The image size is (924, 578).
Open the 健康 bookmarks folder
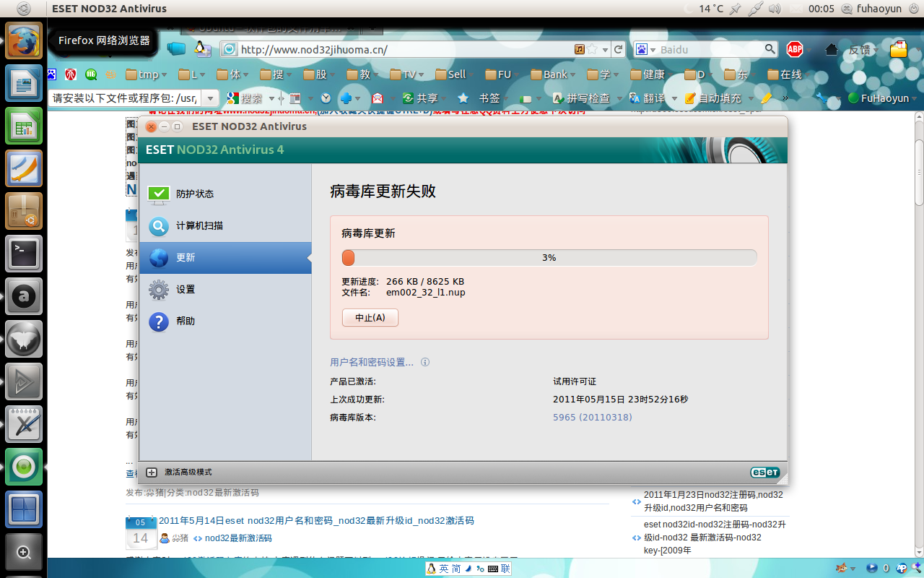pyautogui.click(x=652, y=74)
